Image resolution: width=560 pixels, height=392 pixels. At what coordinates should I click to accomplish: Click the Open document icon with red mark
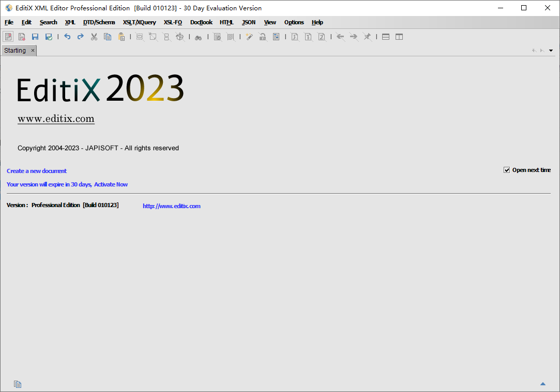(22, 37)
